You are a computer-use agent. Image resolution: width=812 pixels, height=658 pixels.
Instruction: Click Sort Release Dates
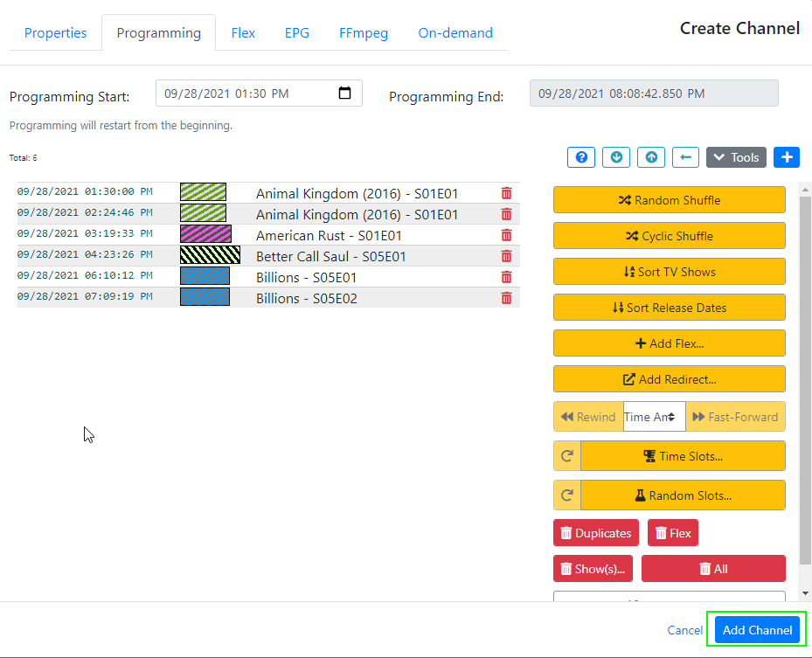click(669, 308)
